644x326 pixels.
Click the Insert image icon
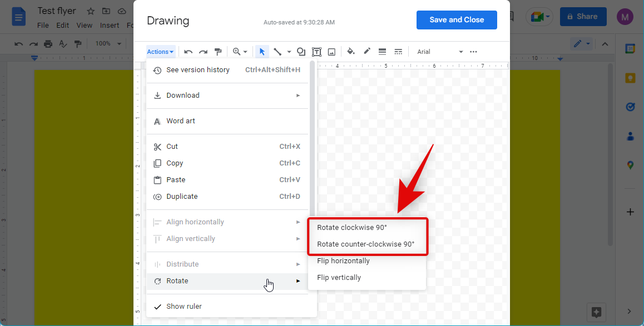point(331,52)
